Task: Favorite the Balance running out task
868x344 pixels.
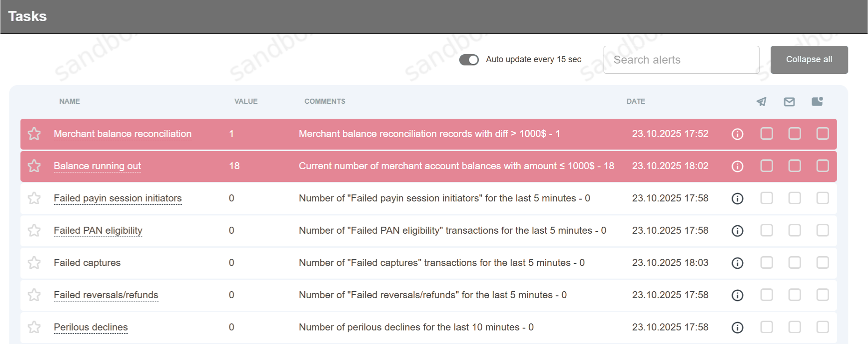Action: 34,166
